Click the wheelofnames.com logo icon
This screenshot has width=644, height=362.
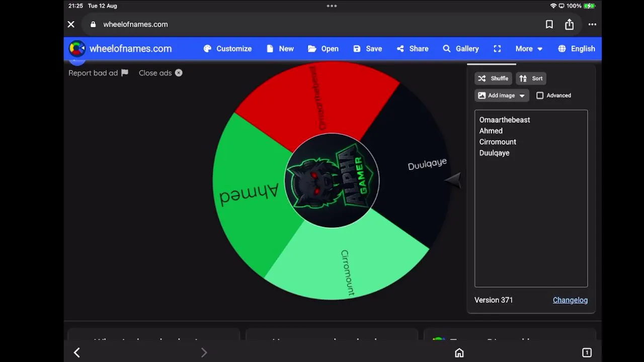[77, 49]
